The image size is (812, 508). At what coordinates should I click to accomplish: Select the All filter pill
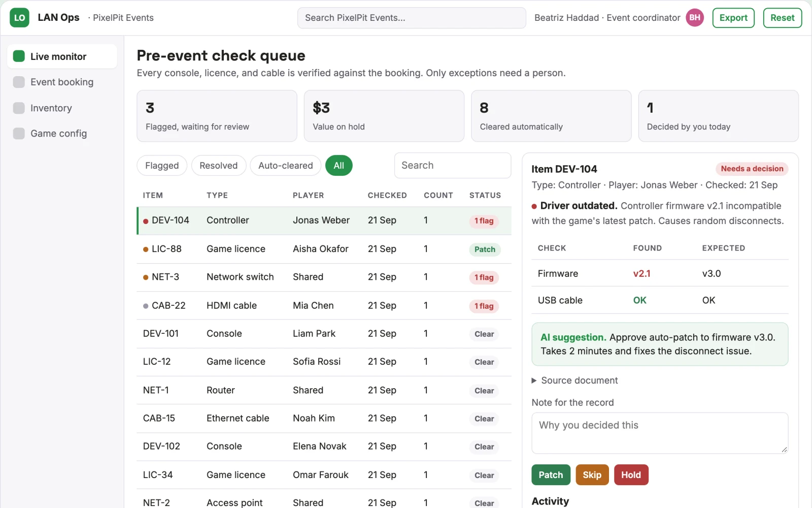point(339,166)
